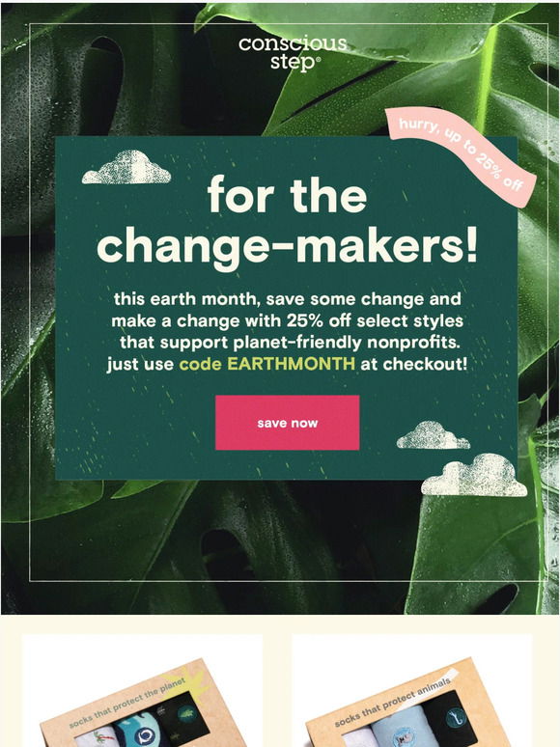The image size is (560, 747).
Task: Click the small cloud right of save now
Action: [434, 435]
